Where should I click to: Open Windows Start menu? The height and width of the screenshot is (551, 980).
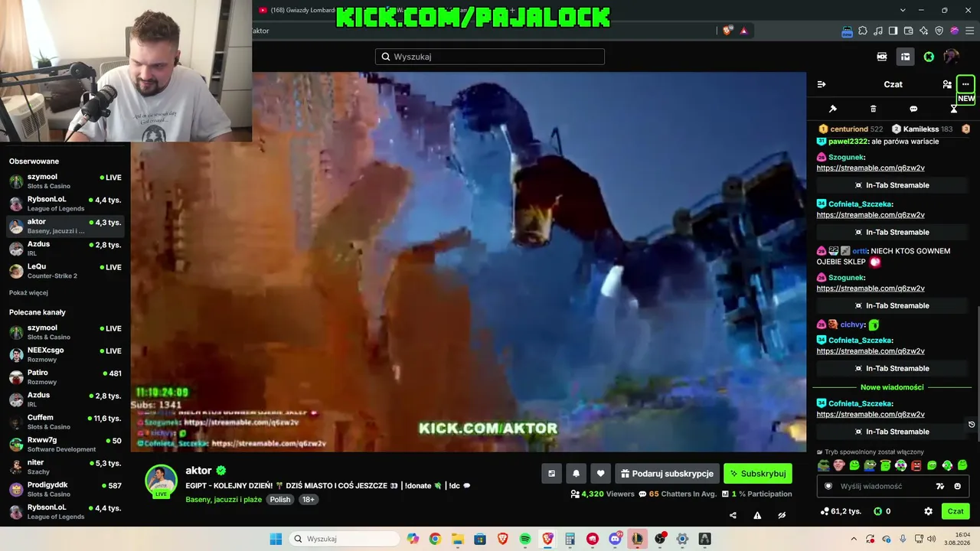click(276, 539)
